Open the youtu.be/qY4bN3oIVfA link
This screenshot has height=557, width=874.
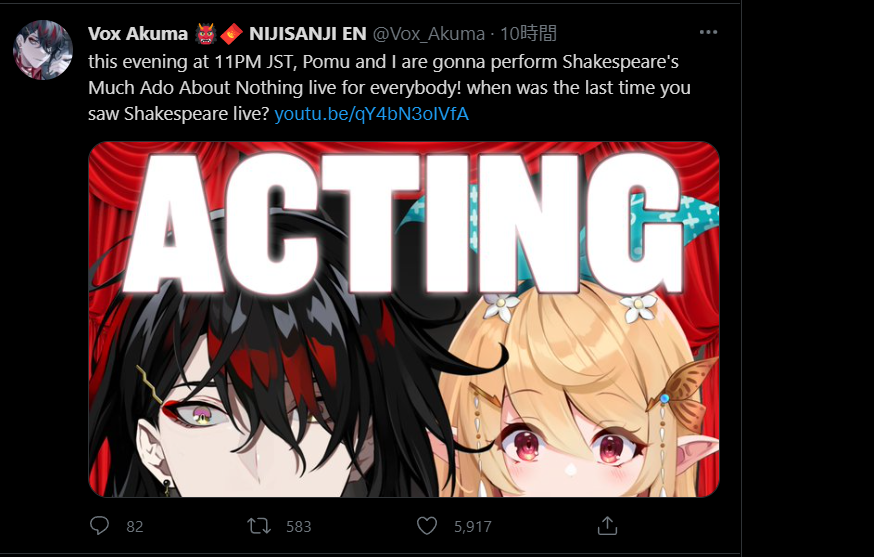[372, 114]
